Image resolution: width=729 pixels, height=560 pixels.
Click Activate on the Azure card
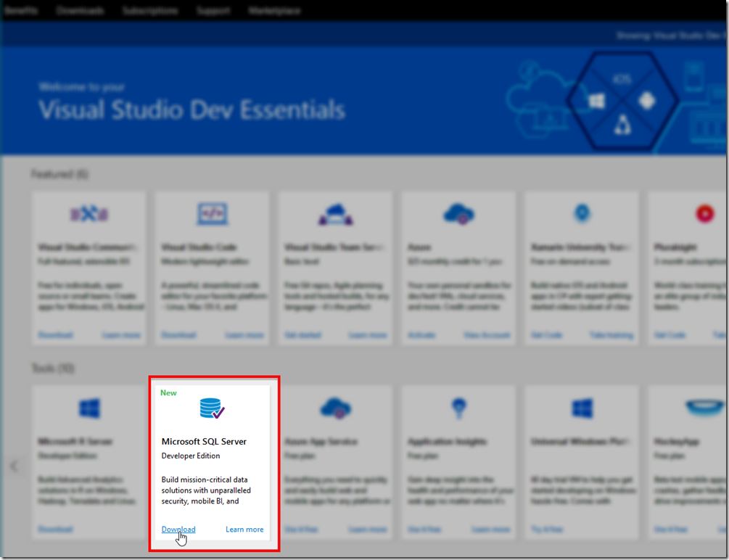coord(421,335)
